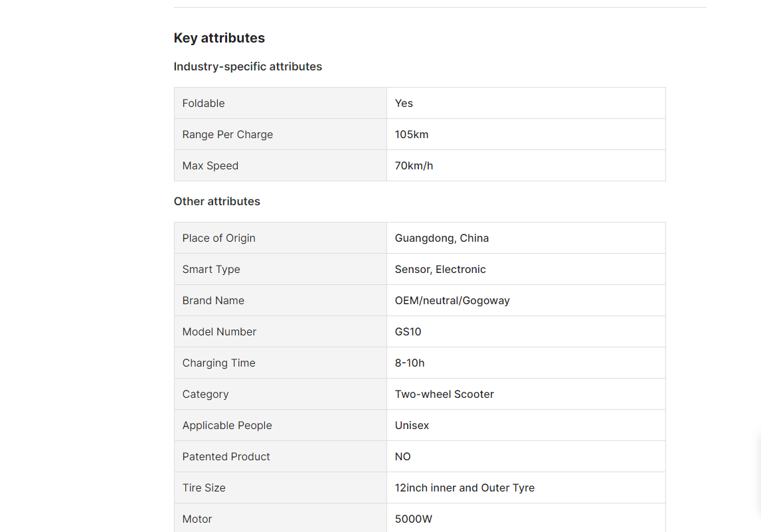Click the 'Brand Name' label
This screenshot has height=532, width=761.
point(214,300)
